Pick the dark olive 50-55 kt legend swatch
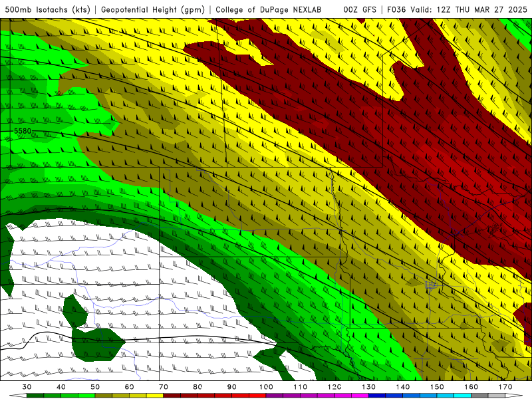Viewport: 532px width, 399px height. pos(104,396)
